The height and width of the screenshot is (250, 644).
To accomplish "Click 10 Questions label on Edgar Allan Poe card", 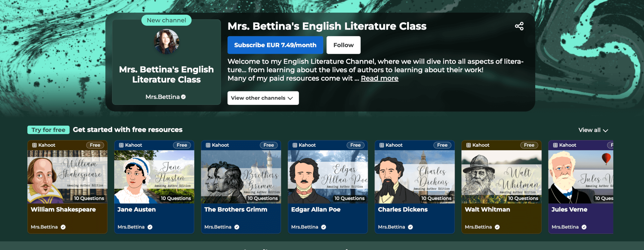I will pos(349,198).
